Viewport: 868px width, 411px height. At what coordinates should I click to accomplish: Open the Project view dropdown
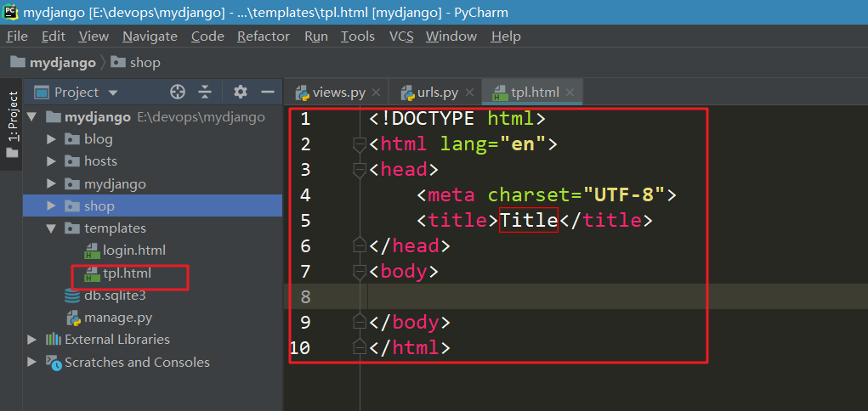[x=113, y=93]
